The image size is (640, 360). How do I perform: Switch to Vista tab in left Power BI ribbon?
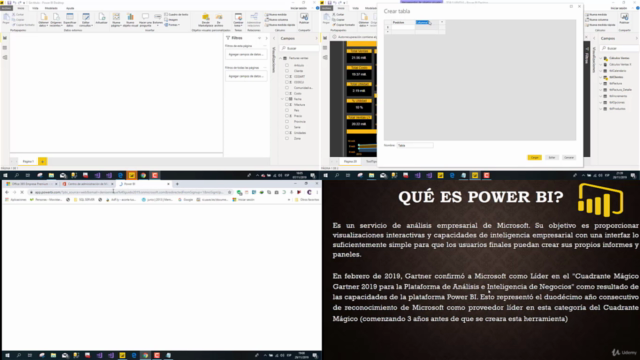35,8
